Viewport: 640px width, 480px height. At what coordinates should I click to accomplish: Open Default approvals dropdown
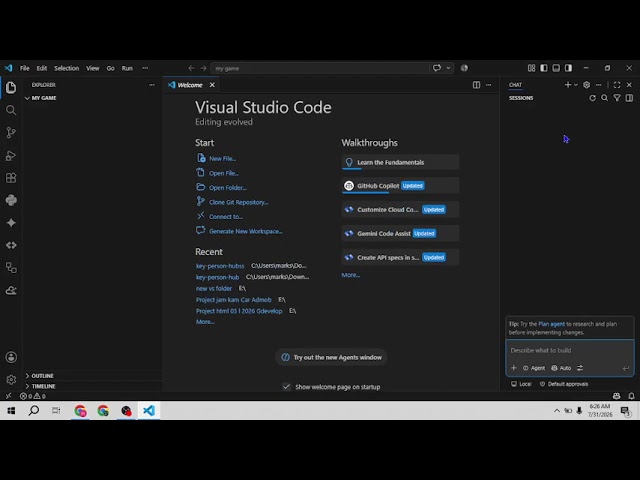[564, 384]
